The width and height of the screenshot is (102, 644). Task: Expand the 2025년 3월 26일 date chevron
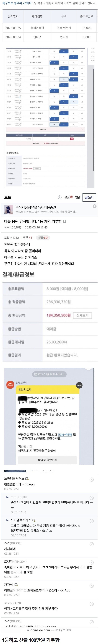[x=64, y=374]
